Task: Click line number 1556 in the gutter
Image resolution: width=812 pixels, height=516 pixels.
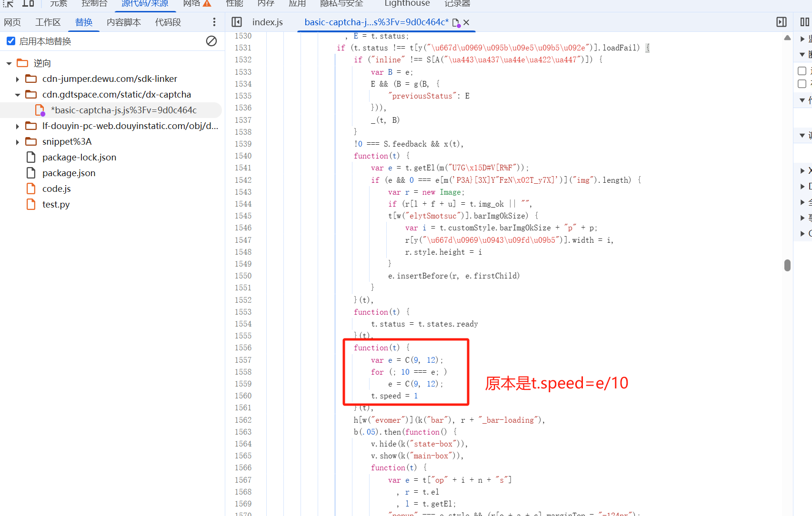Action: pos(243,348)
